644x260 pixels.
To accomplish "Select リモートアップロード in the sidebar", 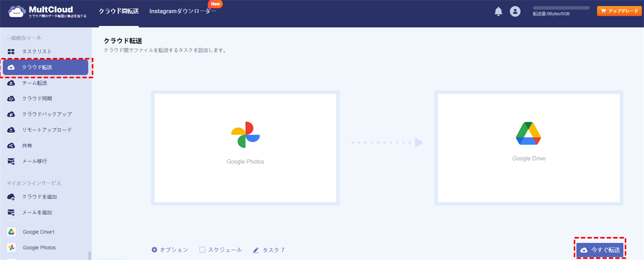I will pyautogui.click(x=46, y=130).
